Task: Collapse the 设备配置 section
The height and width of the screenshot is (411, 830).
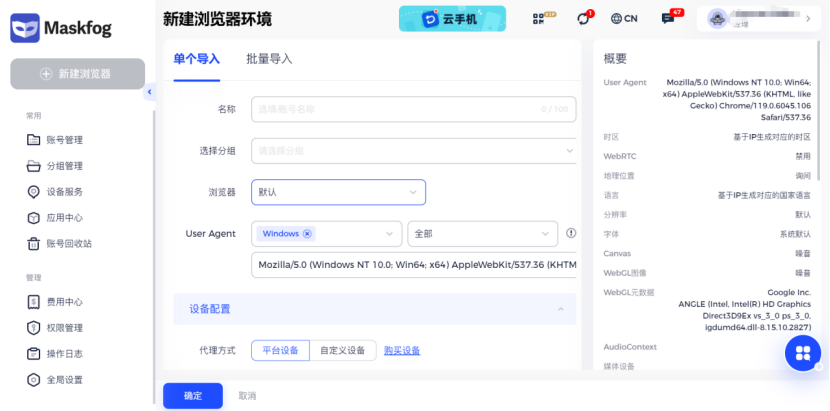Action: 560,309
